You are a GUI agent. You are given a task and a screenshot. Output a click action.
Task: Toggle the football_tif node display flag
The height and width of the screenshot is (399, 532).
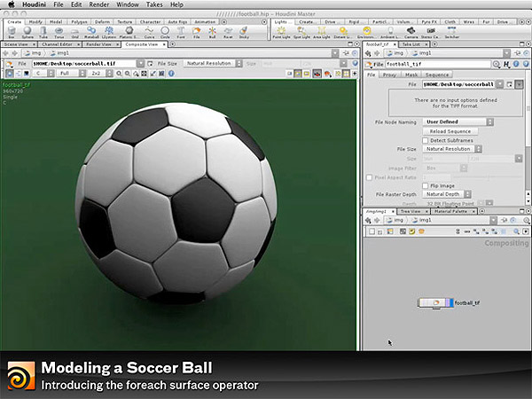[450, 302]
